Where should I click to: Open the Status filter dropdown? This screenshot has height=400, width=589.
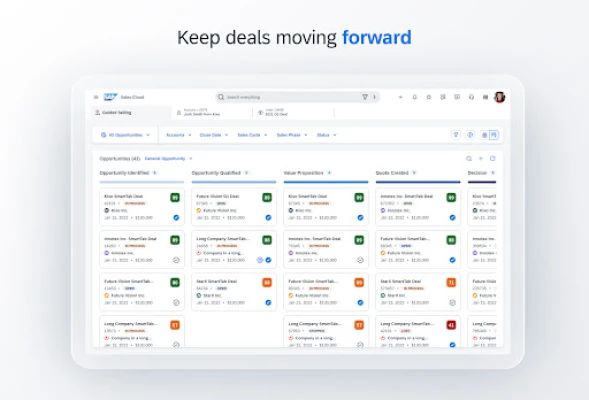[x=326, y=135]
